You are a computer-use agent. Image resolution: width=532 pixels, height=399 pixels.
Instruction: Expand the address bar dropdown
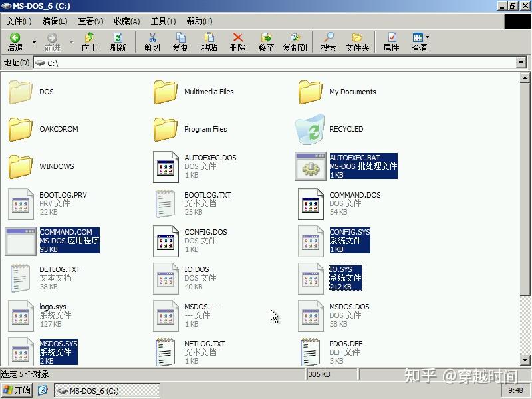521,63
